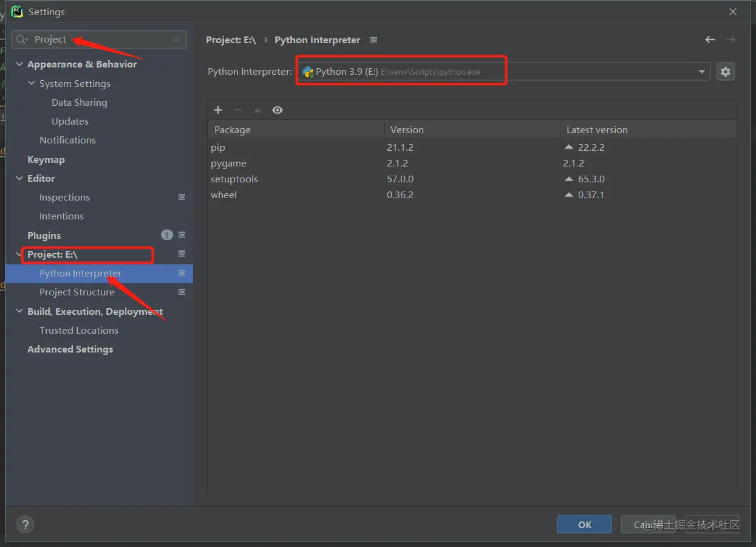
Task: Open Updates settings page
Action: tap(70, 121)
